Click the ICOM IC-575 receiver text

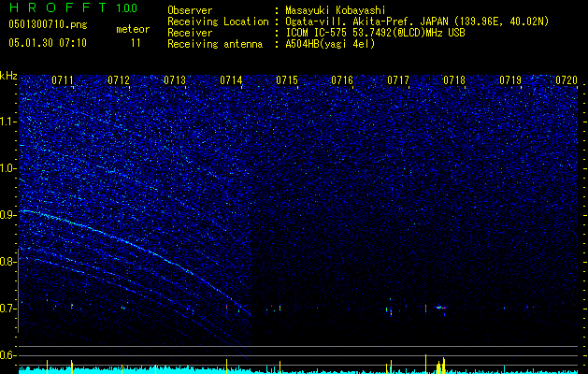coord(375,33)
